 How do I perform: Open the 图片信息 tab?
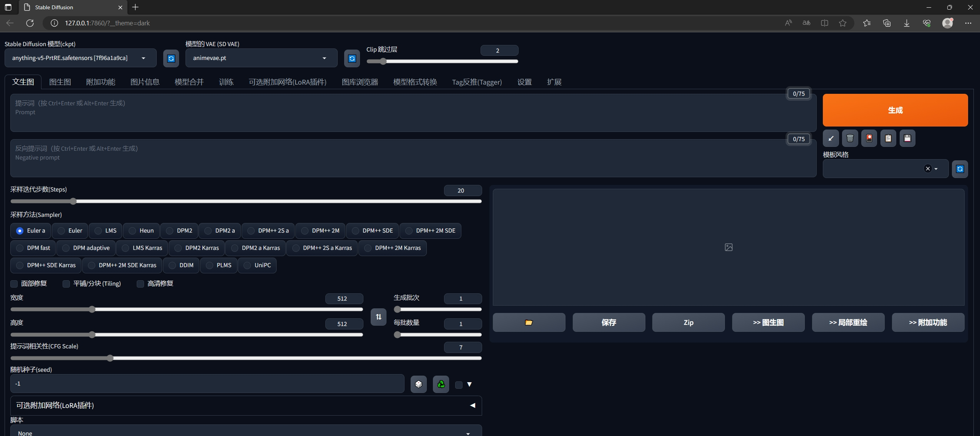(145, 82)
